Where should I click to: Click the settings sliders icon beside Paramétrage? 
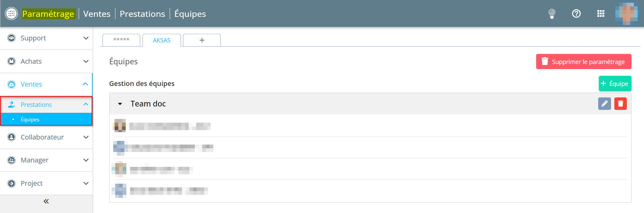pos(11,13)
